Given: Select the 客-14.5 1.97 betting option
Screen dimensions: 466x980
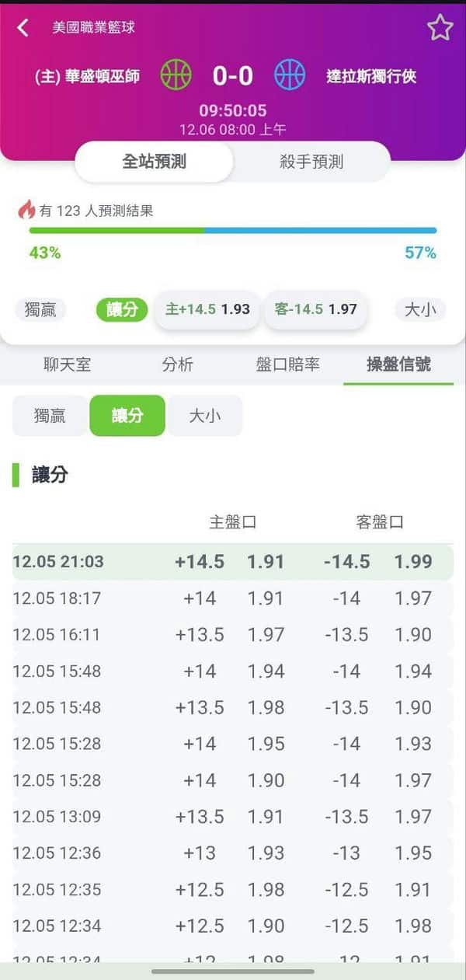Looking at the screenshot, I should [315, 309].
